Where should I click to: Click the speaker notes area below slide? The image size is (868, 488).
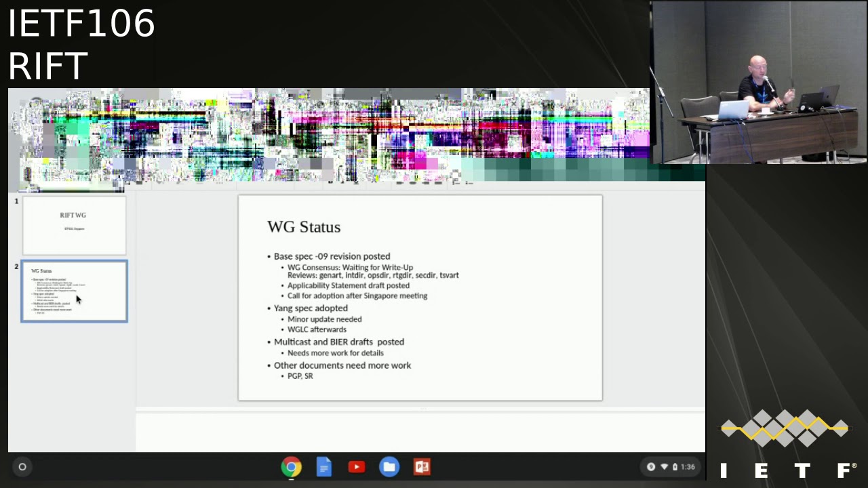[x=420, y=431]
